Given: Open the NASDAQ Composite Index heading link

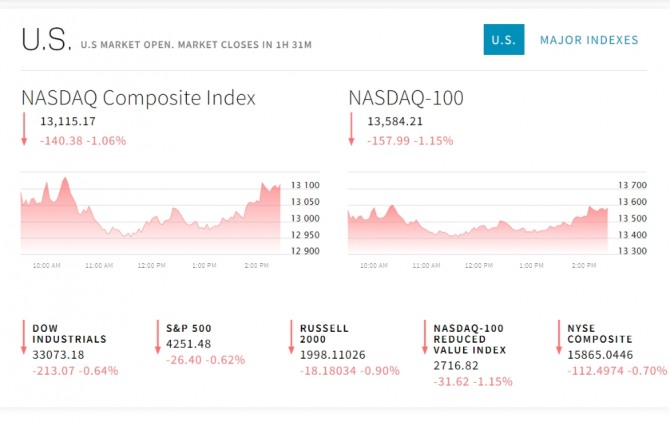Looking at the screenshot, I should click(x=138, y=98).
